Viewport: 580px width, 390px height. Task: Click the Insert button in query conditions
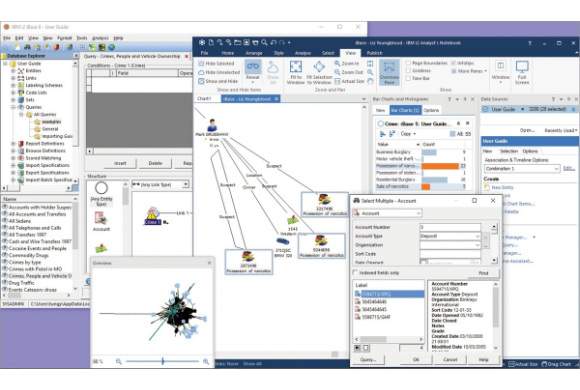120,163
